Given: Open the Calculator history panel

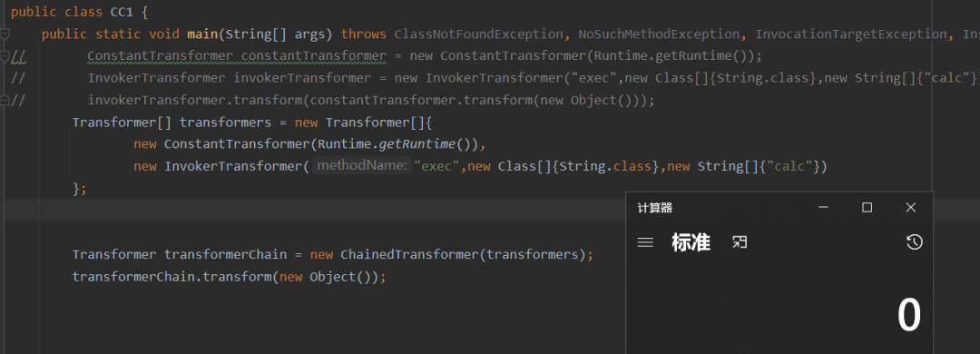Looking at the screenshot, I should coord(915,242).
